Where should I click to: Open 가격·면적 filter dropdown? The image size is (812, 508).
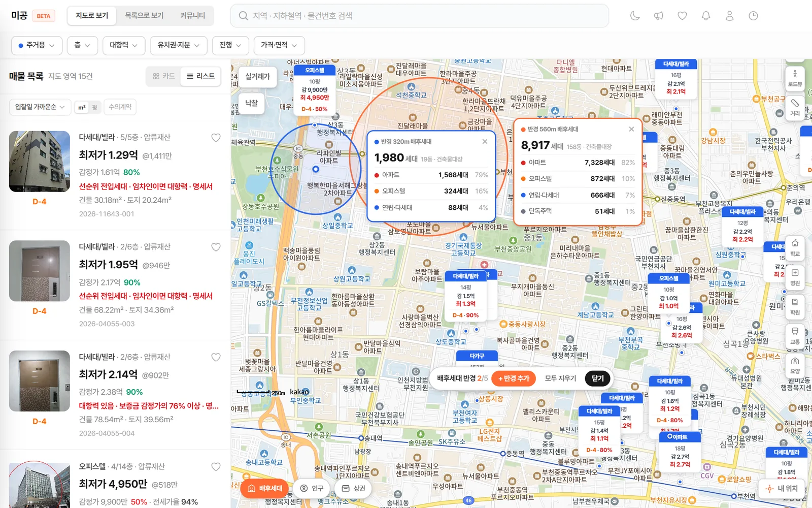coord(279,45)
